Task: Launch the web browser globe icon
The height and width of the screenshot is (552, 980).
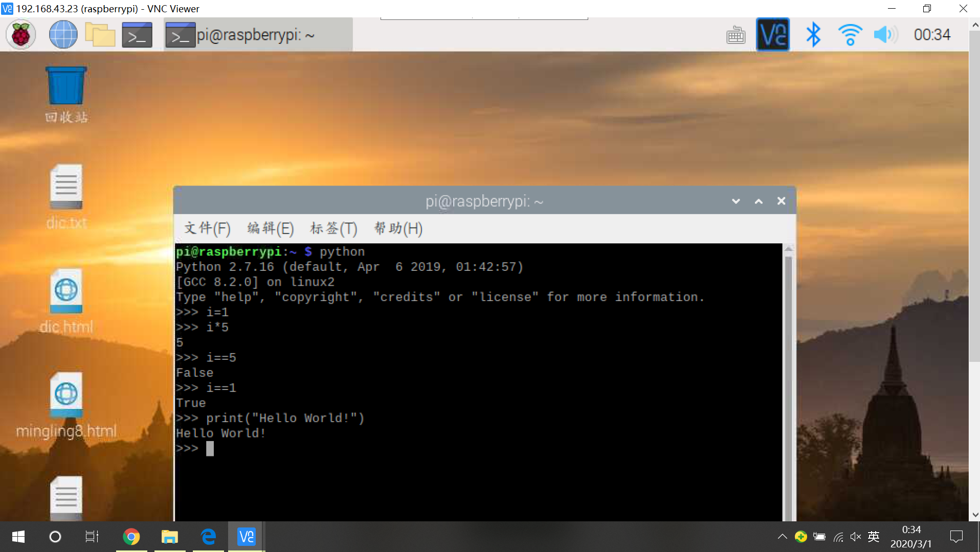Action: click(x=63, y=35)
